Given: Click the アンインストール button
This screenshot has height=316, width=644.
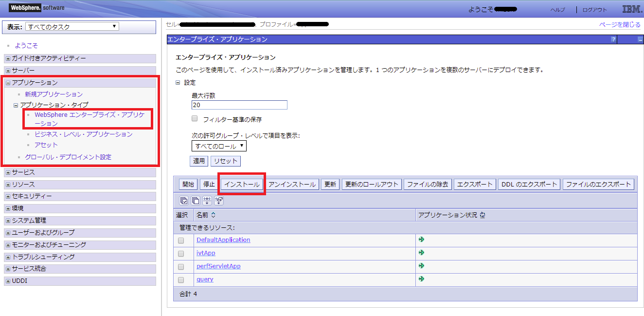Looking at the screenshot, I should coord(292,185).
